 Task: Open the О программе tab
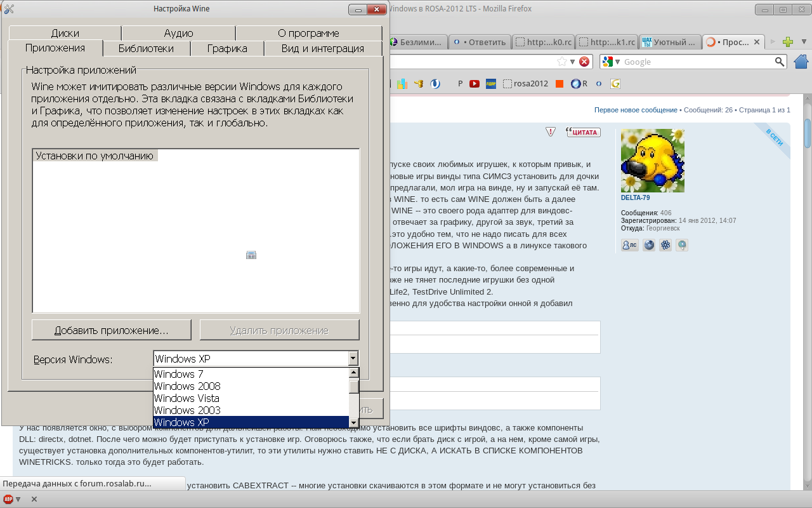pos(308,33)
